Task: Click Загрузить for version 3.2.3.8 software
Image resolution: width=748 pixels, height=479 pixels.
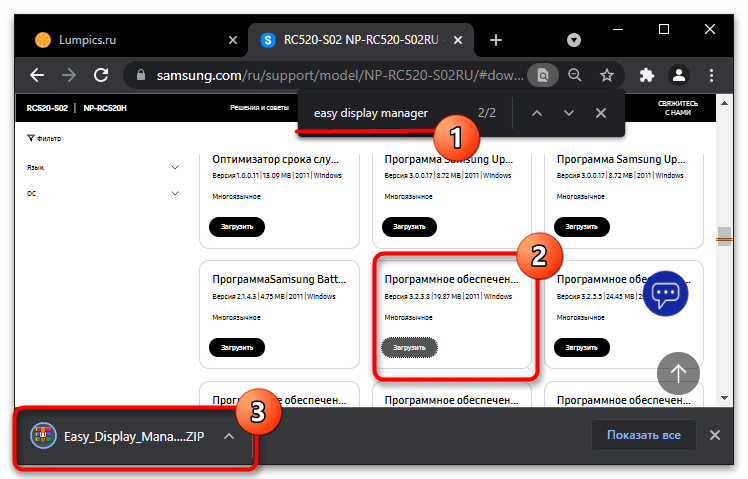Action: coord(409,347)
